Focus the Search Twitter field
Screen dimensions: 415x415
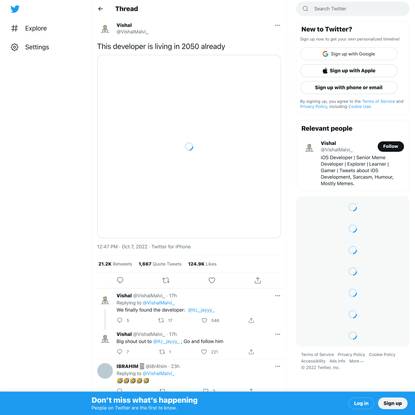(x=353, y=9)
